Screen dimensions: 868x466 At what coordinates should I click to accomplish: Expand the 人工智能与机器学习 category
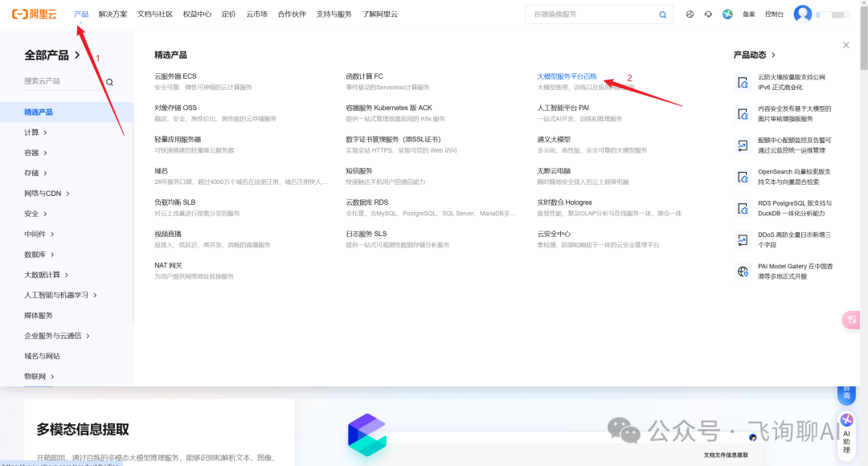point(60,295)
